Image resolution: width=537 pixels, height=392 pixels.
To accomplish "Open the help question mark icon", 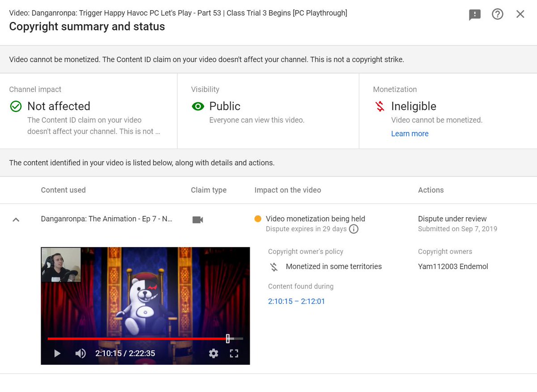I will pos(498,14).
